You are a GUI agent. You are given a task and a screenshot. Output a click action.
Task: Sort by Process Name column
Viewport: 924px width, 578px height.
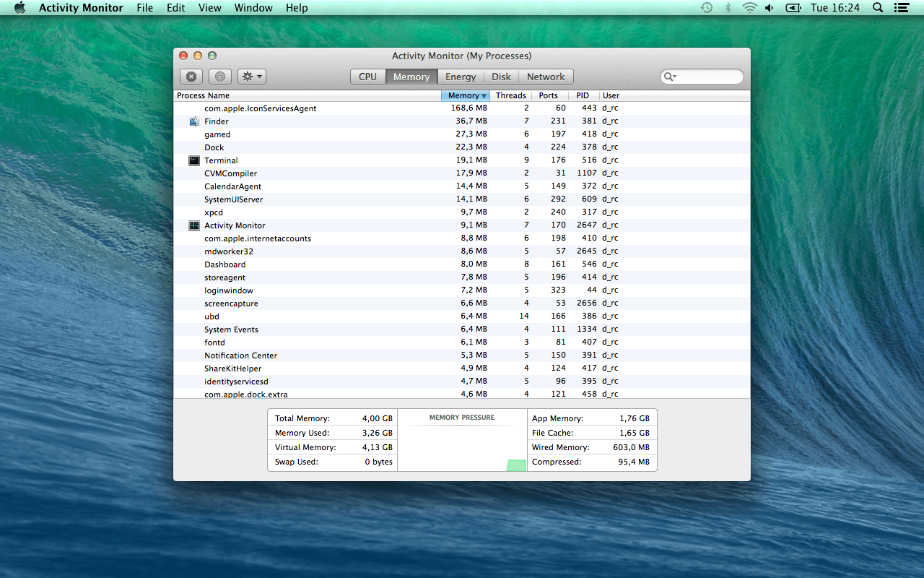point(308,95)
